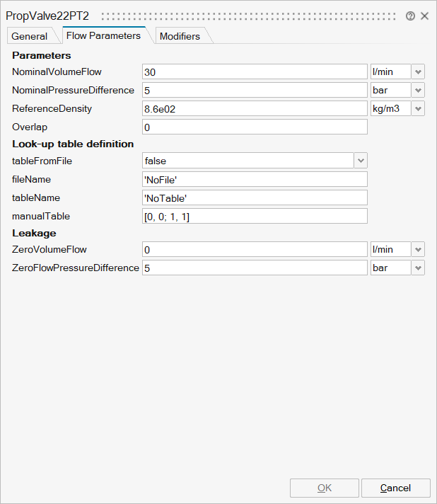The image size is (437, 504).
Task: Switch to the General tab
Action: (30, 36)
